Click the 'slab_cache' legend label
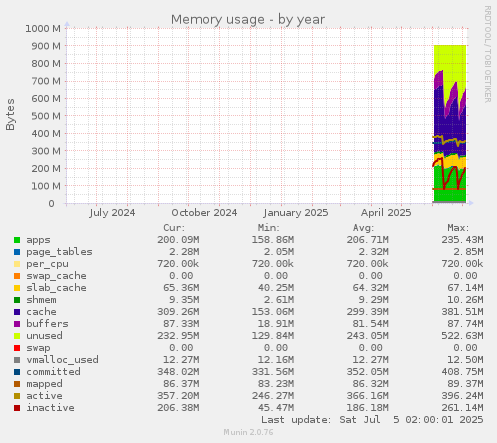This screenshot has width=497, height=443. tap(56, 288)
